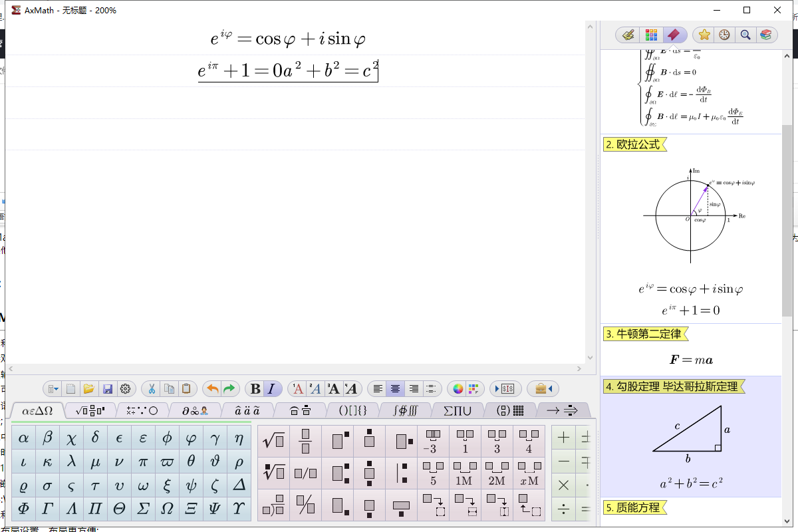Collapse the toolbox side panel via briefcase button
Image resolution: width=798 pixels, height=532 pixels.
tap(543, 388)
